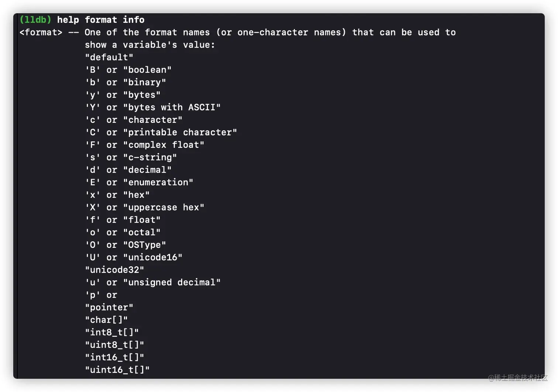
Task: Click the <format> placeholder at line start
Action: click(x=41, y=32)
